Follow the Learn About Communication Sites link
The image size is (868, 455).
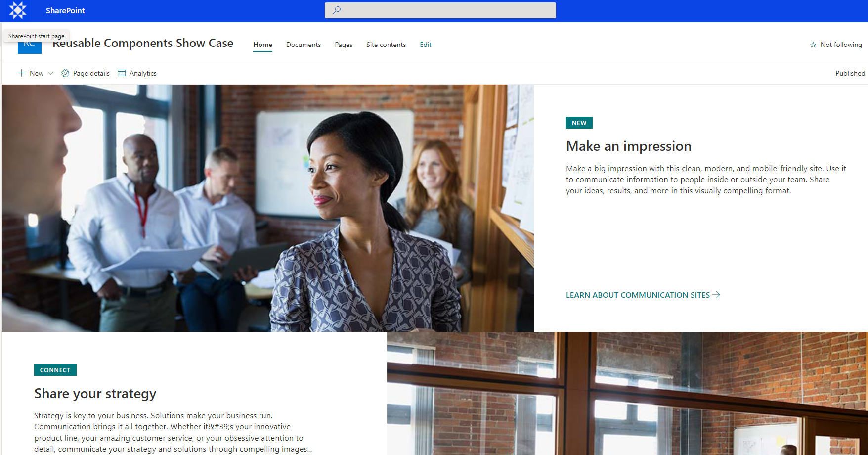point(638,295)
